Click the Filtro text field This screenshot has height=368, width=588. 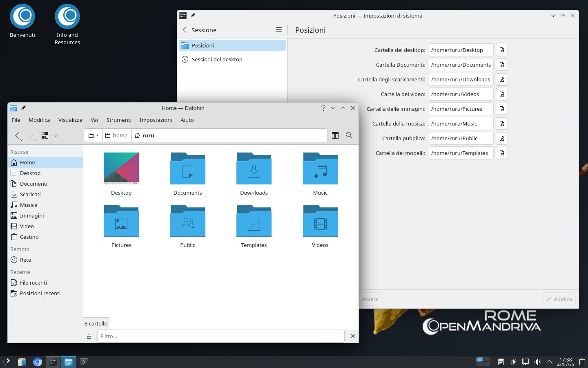[220, 336]
